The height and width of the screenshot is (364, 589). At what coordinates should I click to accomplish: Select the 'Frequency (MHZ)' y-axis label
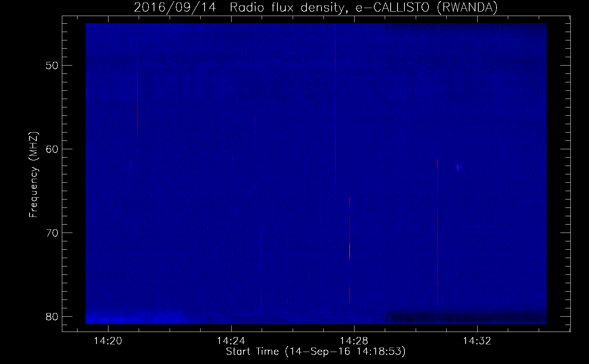[33, 175]
